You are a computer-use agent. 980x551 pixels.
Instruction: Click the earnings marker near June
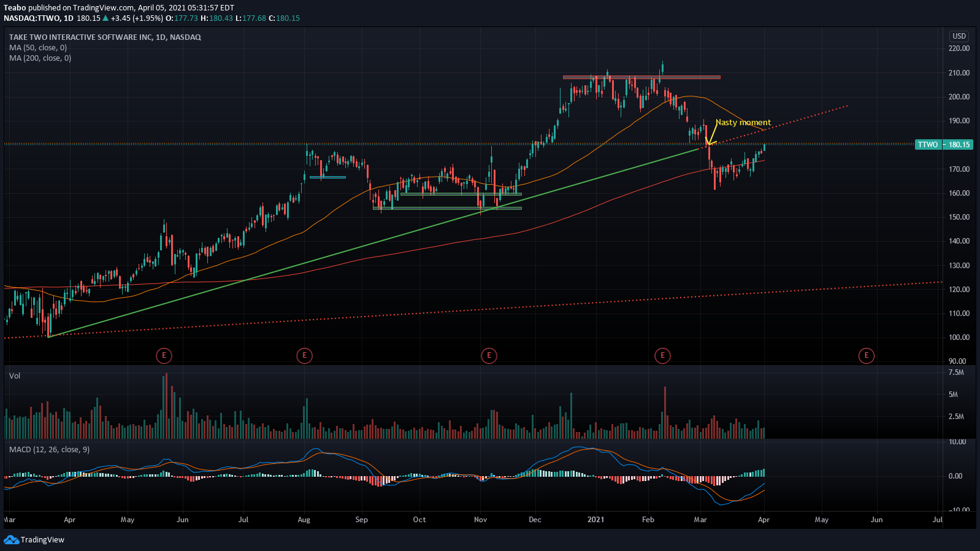coord(164,355)
